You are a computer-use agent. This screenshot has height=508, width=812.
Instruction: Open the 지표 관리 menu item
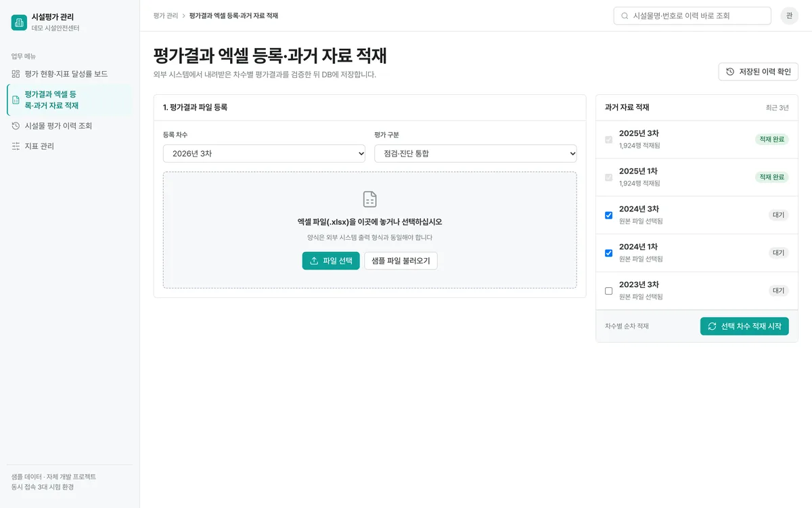[70, 146]
